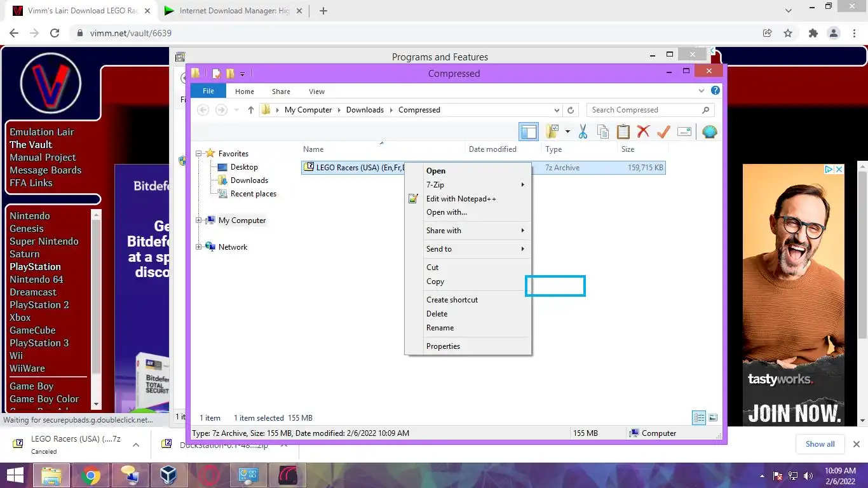Switch to the View ribbon tab
This screenshot has height=488, width=868.
coord(316,91)
